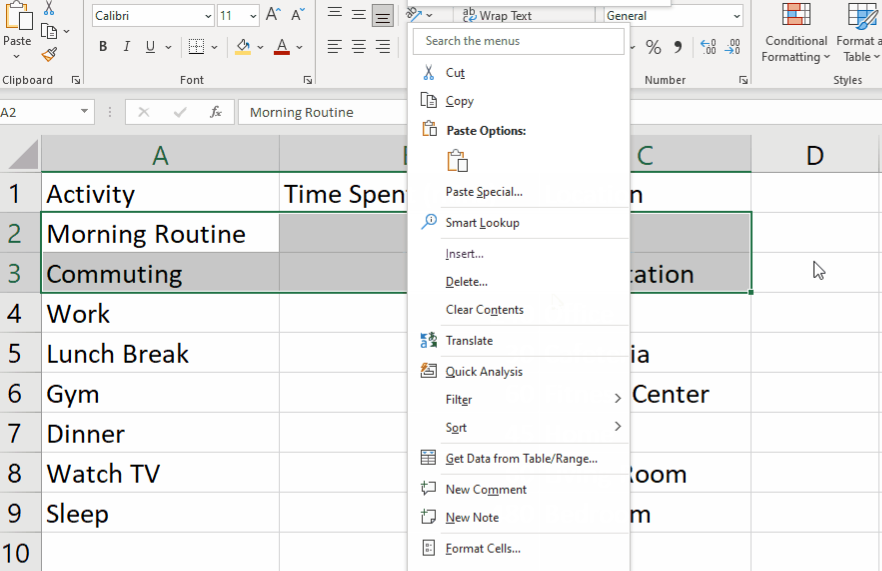Screen dimensions: 882x571
Task: Open Number group dialog launcher
Action: coord(743,80)
